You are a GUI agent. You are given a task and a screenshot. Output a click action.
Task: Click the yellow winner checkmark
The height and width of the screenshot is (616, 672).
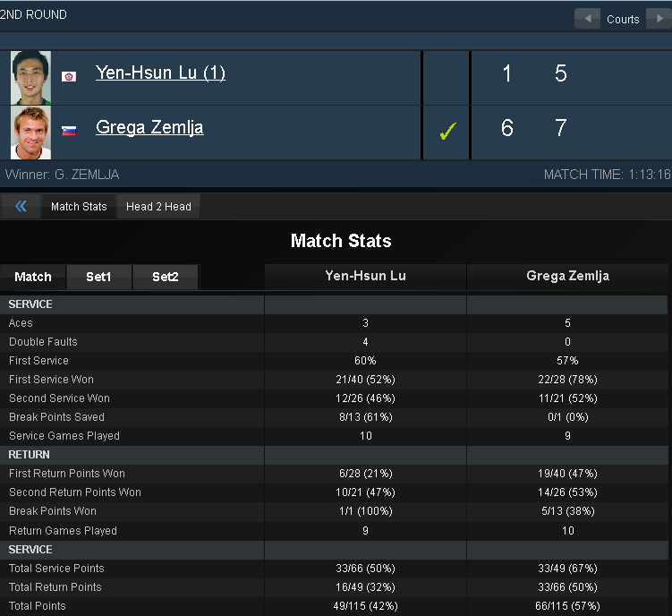(448, 132)
